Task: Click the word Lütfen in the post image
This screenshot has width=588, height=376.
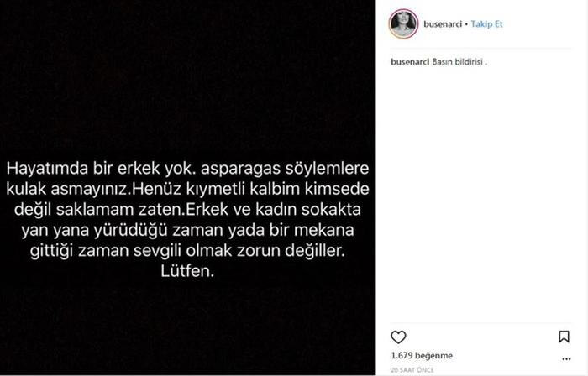Action: point(187,271)
